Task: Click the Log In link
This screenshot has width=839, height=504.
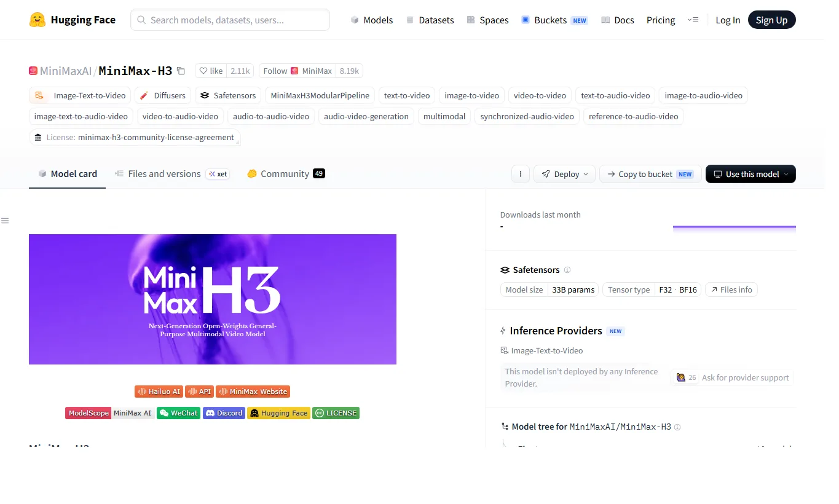Action: (728, 20)
